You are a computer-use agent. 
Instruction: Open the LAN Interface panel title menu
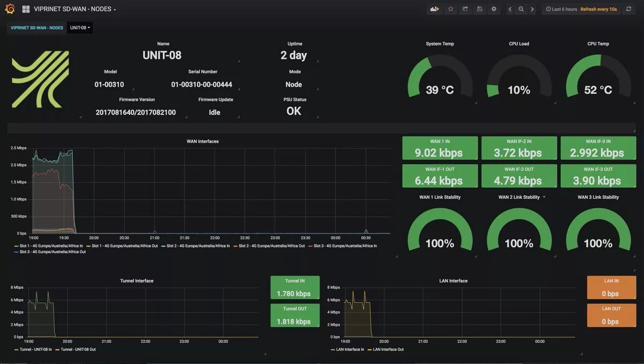[x=453, y=281]
